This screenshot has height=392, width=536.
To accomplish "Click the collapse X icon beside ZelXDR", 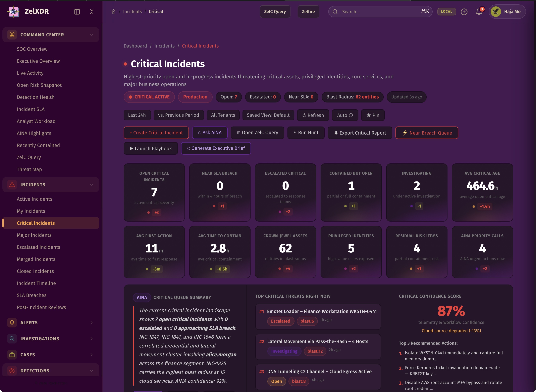I will [92, 12].
